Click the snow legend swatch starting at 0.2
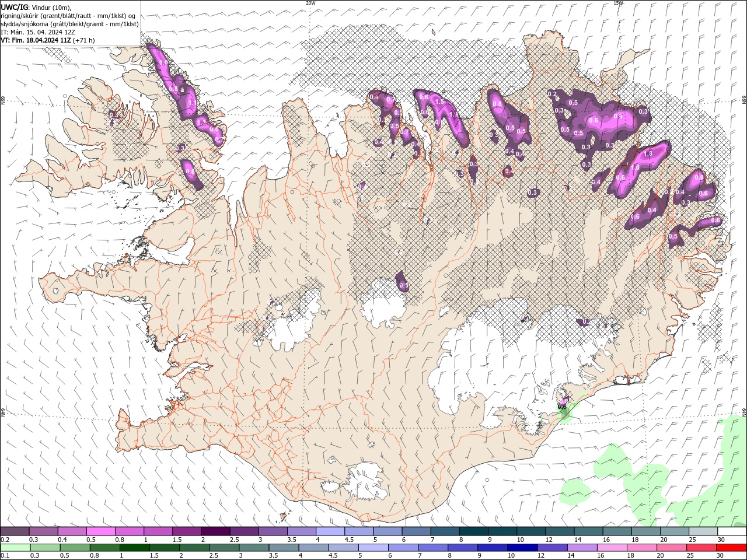 click(15, 531)
